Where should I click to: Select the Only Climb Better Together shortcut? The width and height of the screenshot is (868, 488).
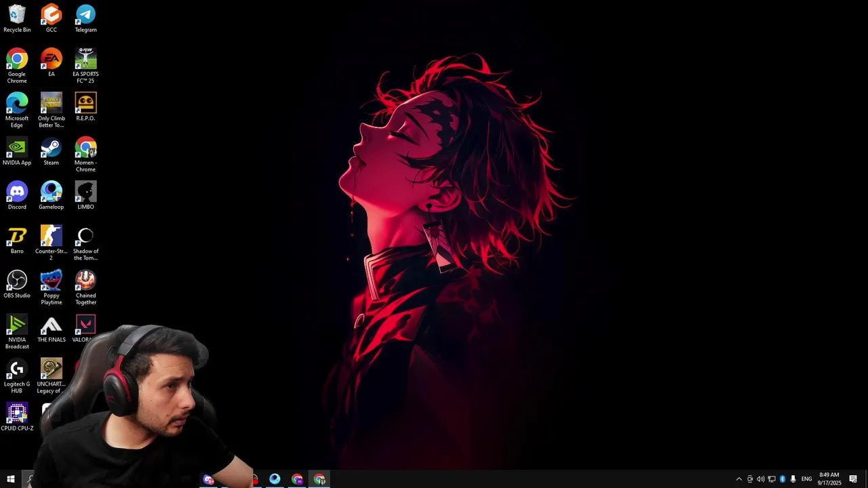click(x=52, y=110)
